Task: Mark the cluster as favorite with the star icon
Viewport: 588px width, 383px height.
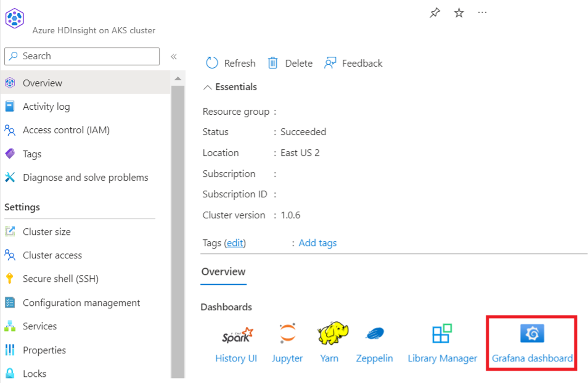Action: [459, 13]
